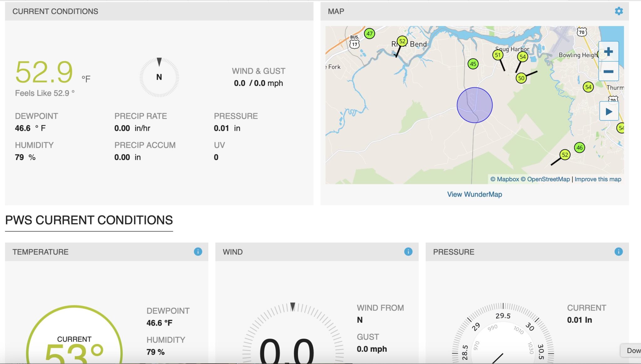641x364 pixels.
Task: Click the zoom out button on the map
Action: tap(608, 71)
